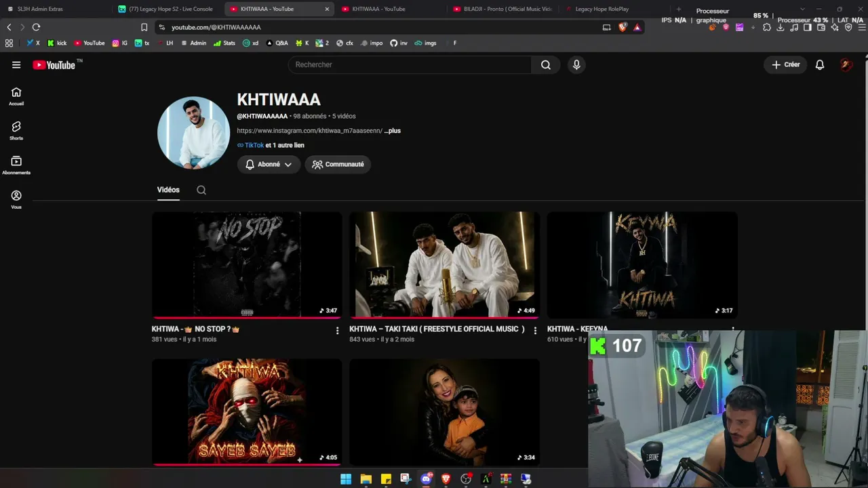Go back with the browser back arrow
Viewport: 868px width, 488px height.
pos(9,27)
